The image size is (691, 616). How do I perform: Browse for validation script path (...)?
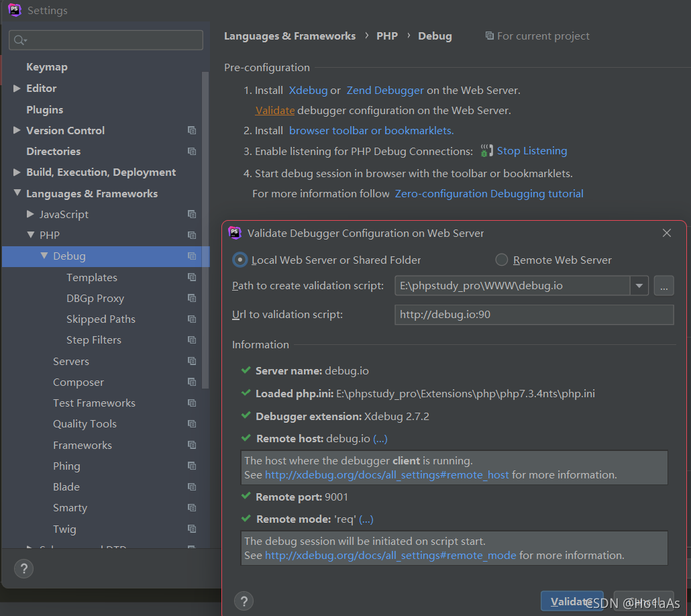[663, 286]
